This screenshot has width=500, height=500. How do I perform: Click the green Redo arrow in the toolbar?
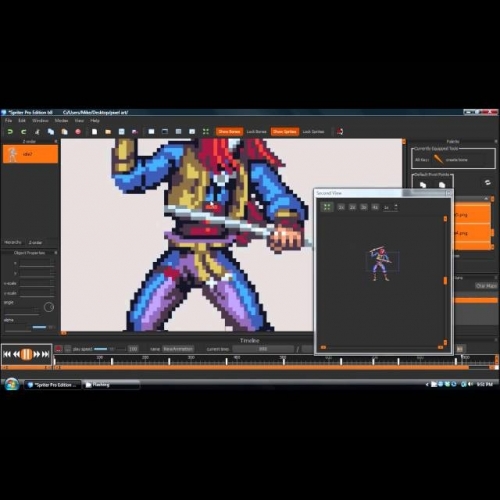pos(24,132)
